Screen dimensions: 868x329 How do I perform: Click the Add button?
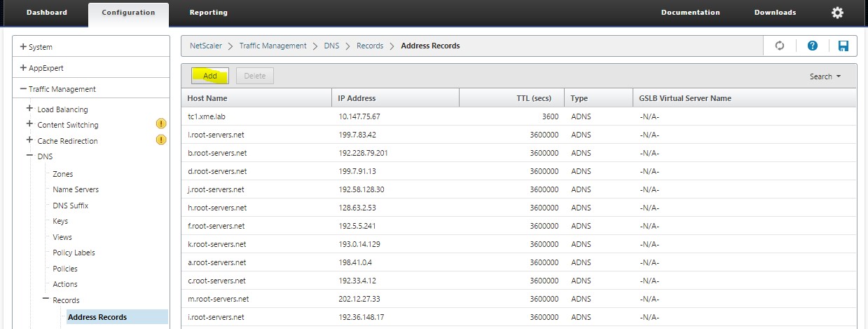pos(209,76)
